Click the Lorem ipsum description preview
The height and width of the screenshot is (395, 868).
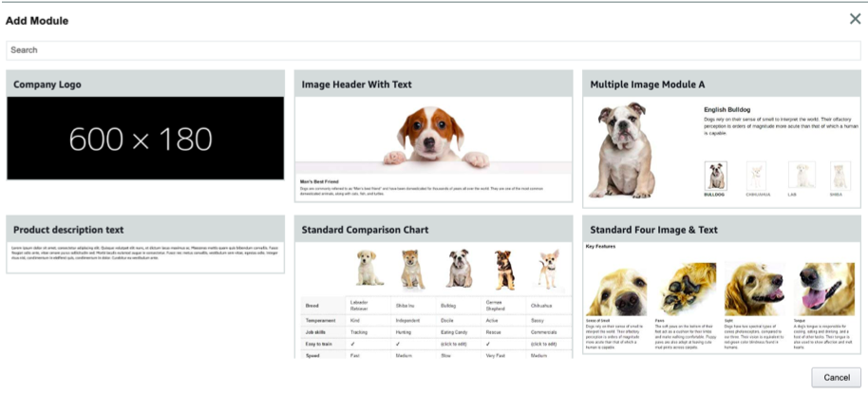[145, 253]
